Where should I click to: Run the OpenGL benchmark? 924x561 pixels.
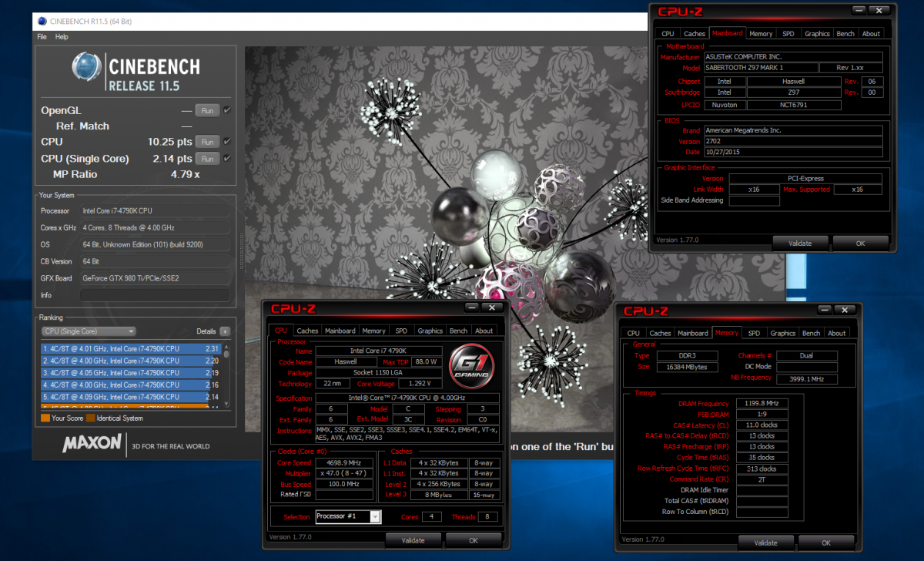tap(207, 110)
